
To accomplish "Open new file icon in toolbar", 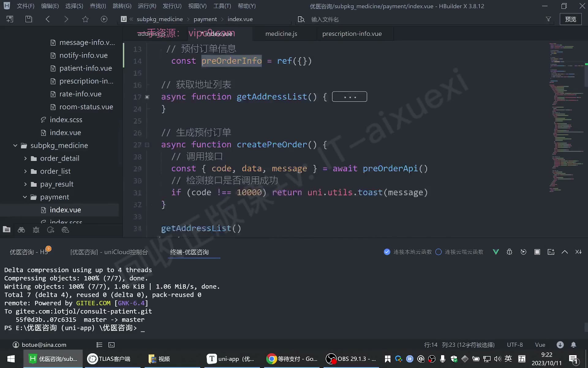I will (9, 19).
